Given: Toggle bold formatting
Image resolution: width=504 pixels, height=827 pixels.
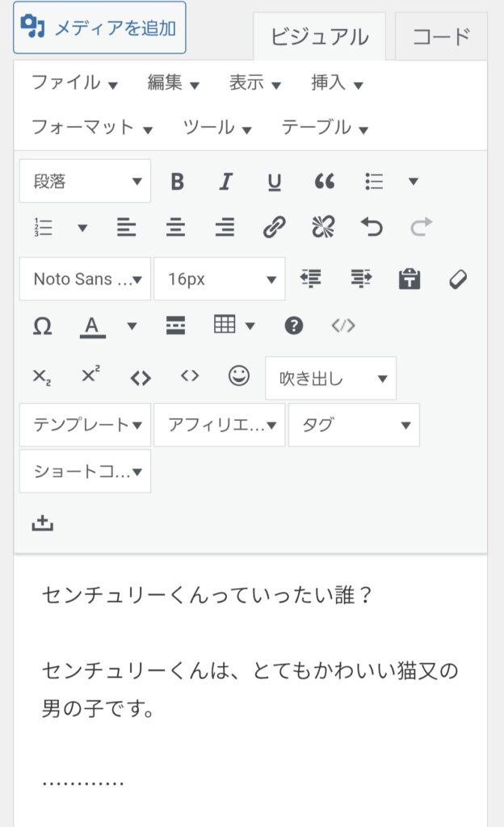Looking at the screenshot, I should click(178, 182).
